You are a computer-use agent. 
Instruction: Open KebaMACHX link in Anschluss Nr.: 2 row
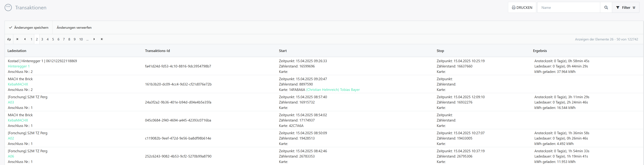click(x=18, y=84)
